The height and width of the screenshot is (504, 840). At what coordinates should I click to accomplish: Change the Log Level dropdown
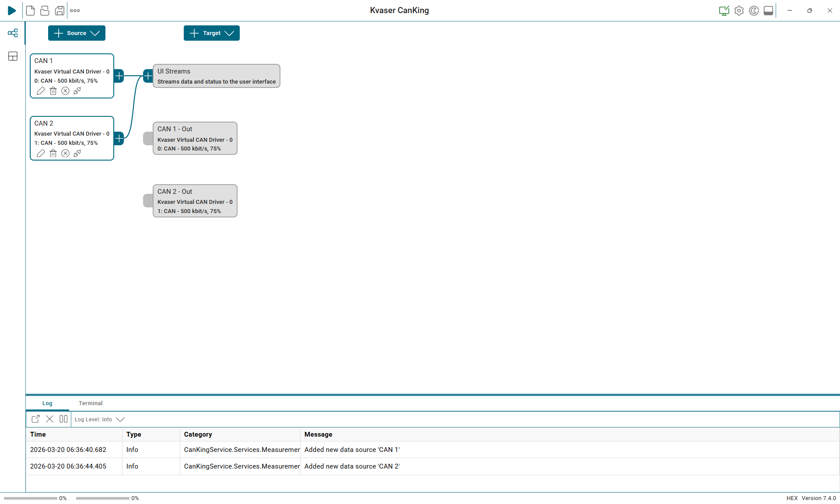(x=99, y=419)
